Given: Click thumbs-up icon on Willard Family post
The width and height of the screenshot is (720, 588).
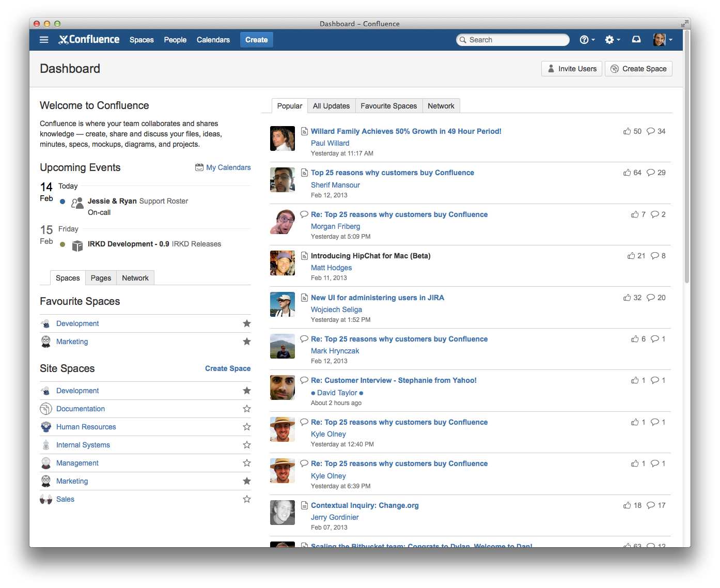Looking at the screenshot, I should click(x=627, y=131).
